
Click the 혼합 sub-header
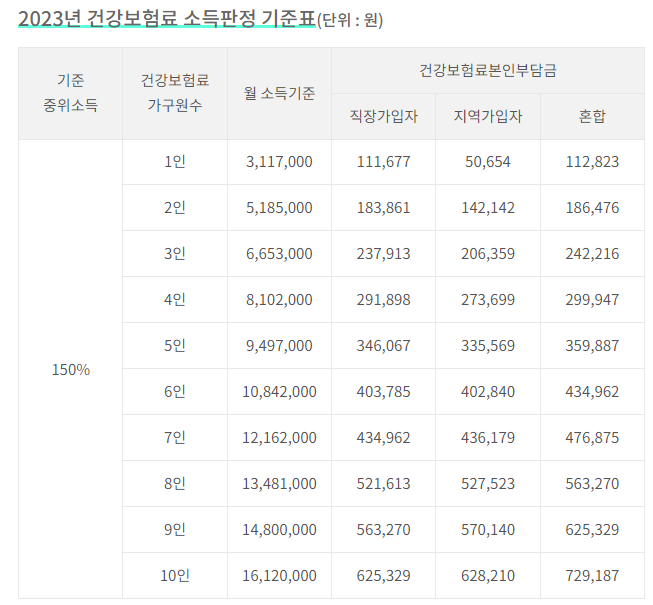pos(592,116)
